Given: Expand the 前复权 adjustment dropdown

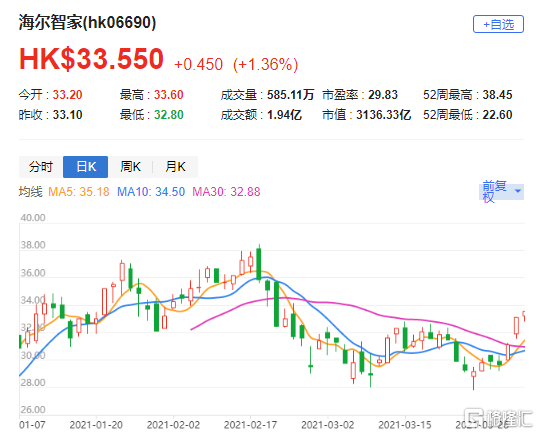Looking at the screenshot, I should (x=501, y=192).
